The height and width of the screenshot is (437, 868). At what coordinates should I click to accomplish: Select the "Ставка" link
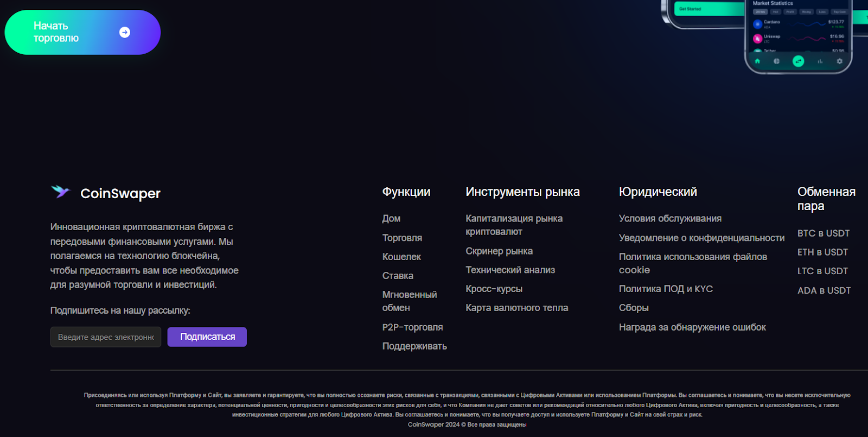pos(398,276)
